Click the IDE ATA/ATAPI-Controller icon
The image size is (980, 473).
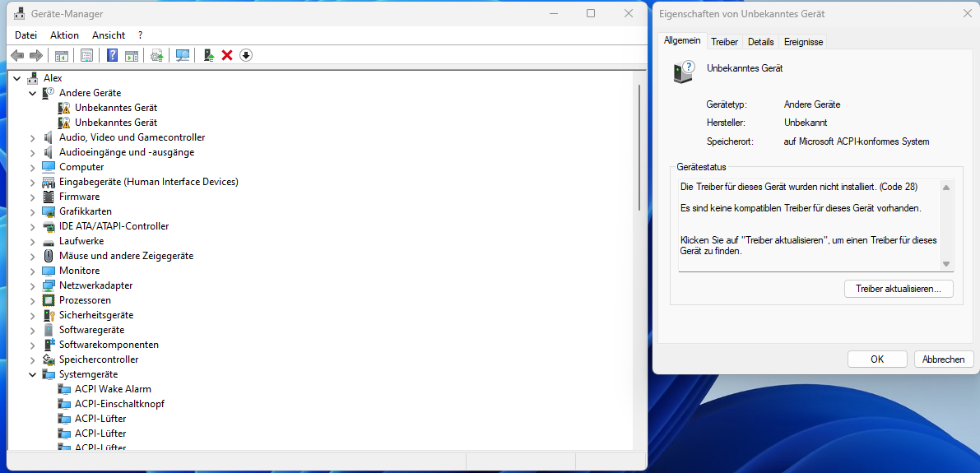tap(49, 226)
